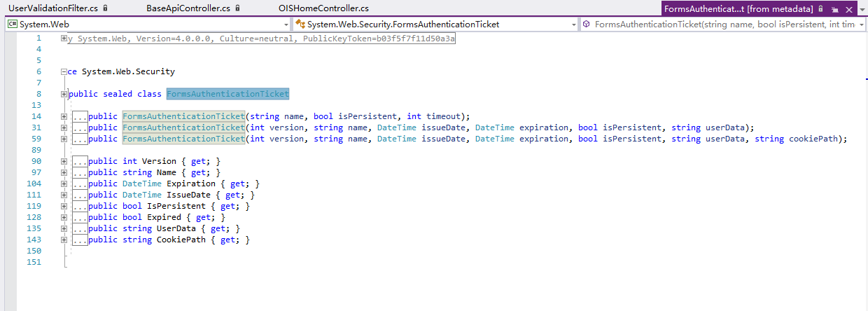Click FormsAuthenticationTicket constructor name on line 14
868x311 pixels.
(x=184, y=116)
